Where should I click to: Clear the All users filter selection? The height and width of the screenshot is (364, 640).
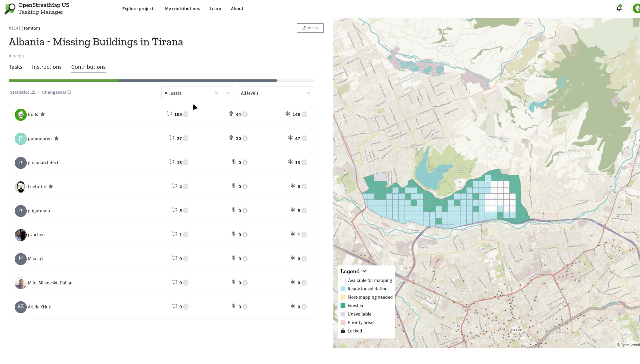coord(216,93)
